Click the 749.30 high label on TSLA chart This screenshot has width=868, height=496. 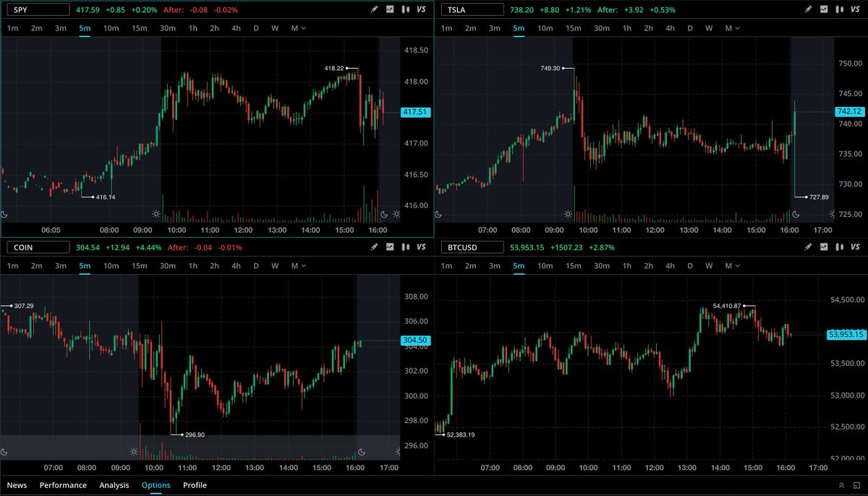click(x=550, y=68)
